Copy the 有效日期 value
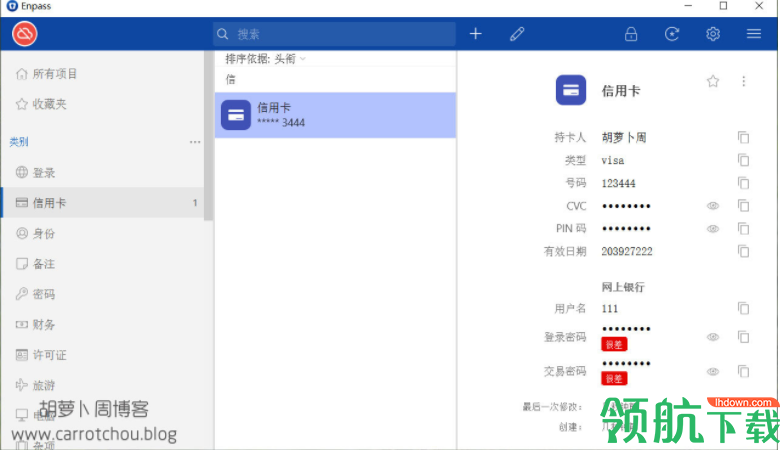The image size is (780, 450). 744,252
